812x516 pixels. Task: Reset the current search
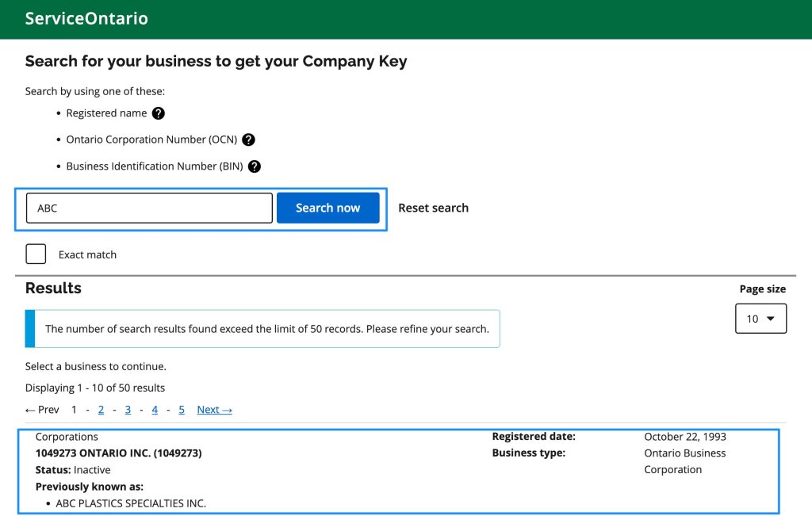click(x=433, y=208)
